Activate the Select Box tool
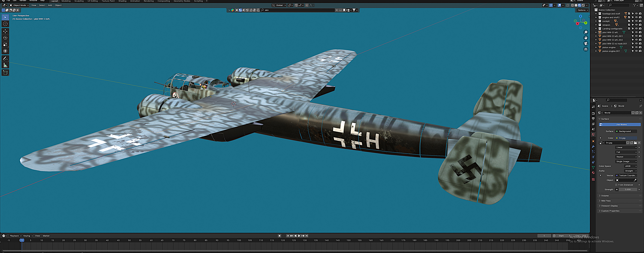Screen dimensions: 644x253 tap(5, 17)
